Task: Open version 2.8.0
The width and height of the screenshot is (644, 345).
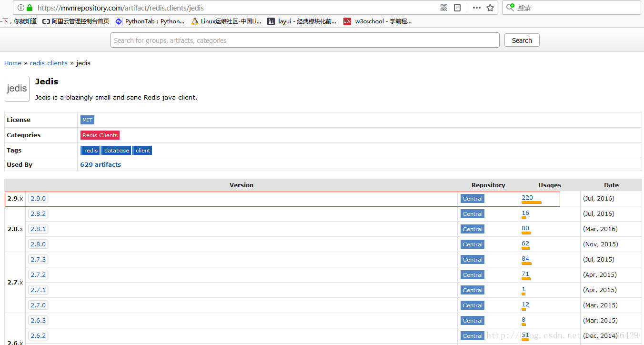Action: pos(38,244)
